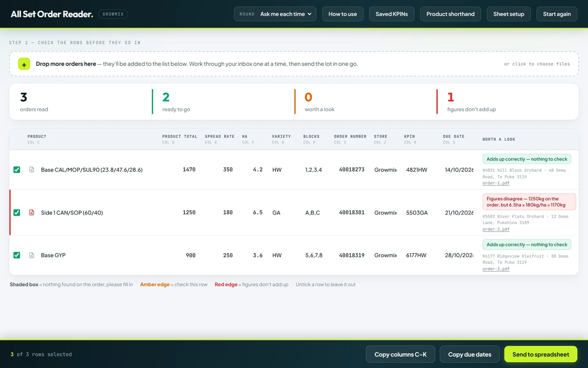Edit due date 14/10/2026 cell
The width and height of the screenshot is (588, 368).
click(x=458, y=170)
